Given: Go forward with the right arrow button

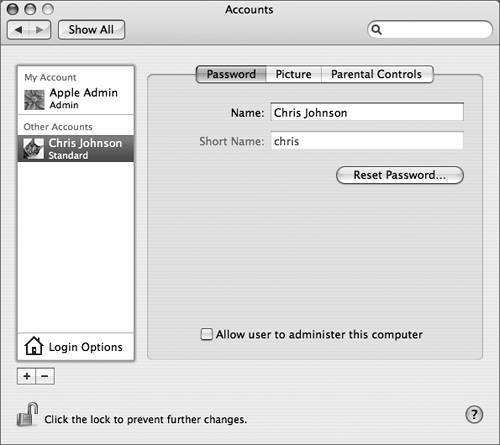Looking at the screenshot, I should click(40, 30).
